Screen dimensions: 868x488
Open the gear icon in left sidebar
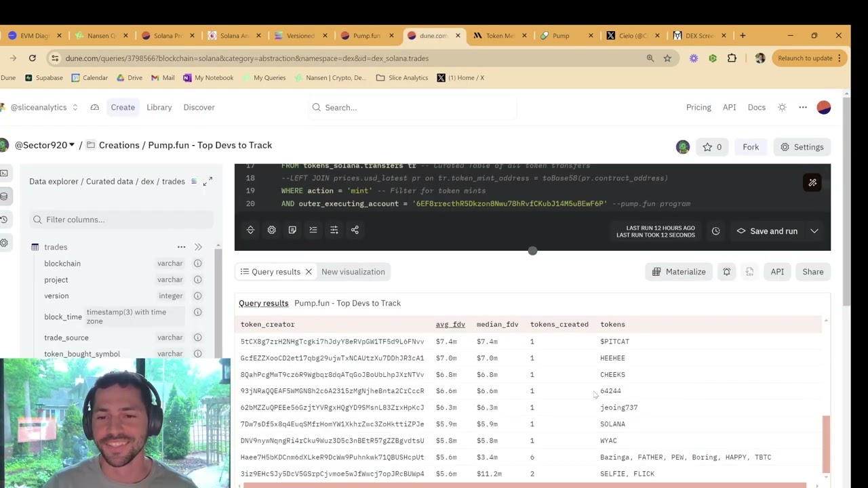click(x=3, y=243)
